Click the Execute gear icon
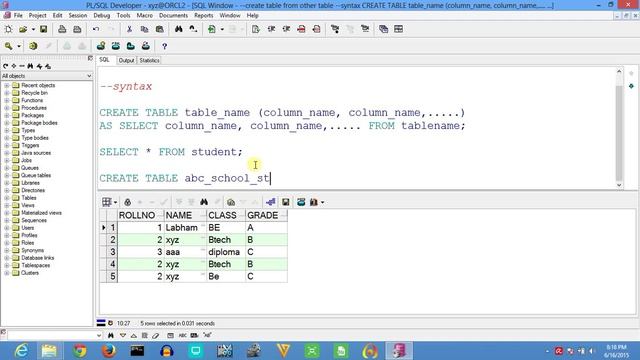 tap(33, 46)
